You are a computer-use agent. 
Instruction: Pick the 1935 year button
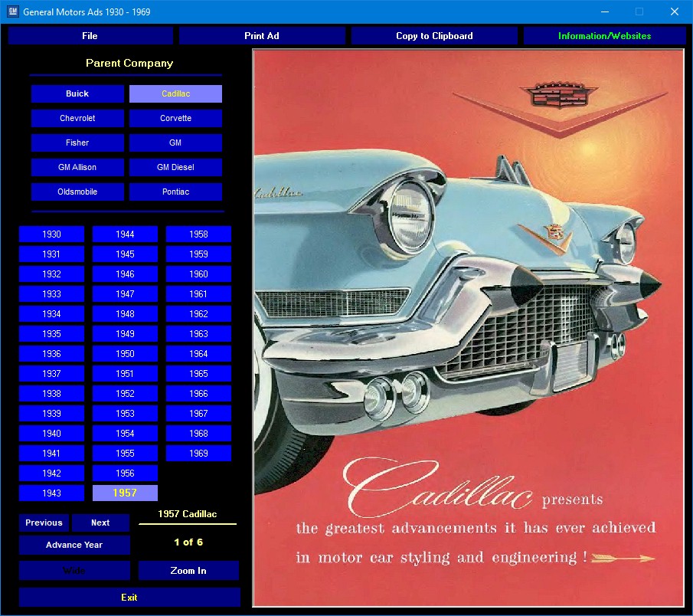click(52, 334)
